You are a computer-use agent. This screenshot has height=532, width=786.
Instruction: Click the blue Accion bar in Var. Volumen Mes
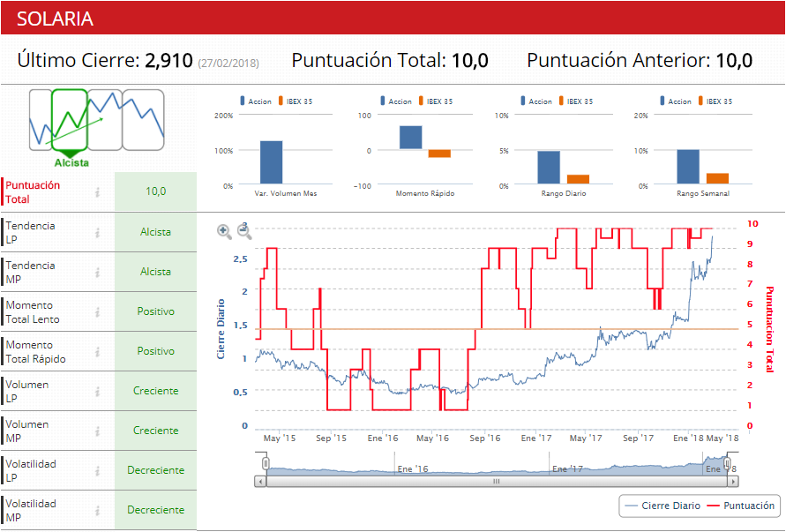tap(271, 162)
